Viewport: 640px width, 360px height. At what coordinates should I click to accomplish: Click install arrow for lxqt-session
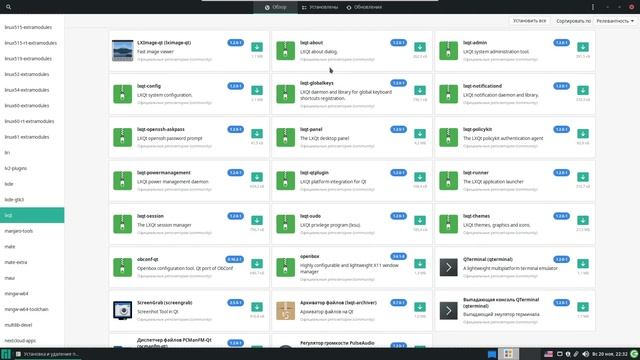coord(257,220)
